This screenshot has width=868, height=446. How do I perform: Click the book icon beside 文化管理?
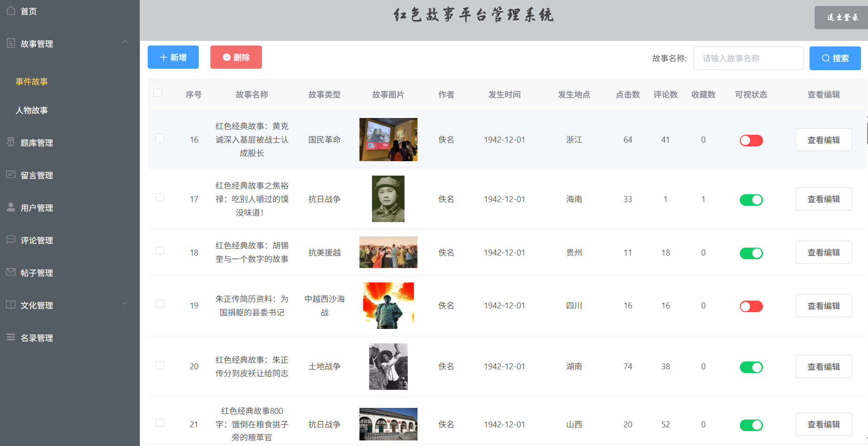(11, 305)
